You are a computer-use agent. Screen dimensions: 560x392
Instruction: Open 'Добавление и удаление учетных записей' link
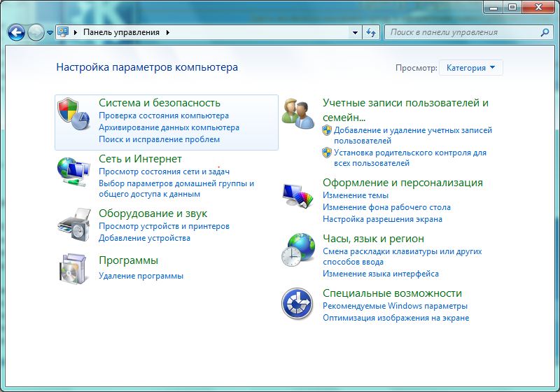413,135
